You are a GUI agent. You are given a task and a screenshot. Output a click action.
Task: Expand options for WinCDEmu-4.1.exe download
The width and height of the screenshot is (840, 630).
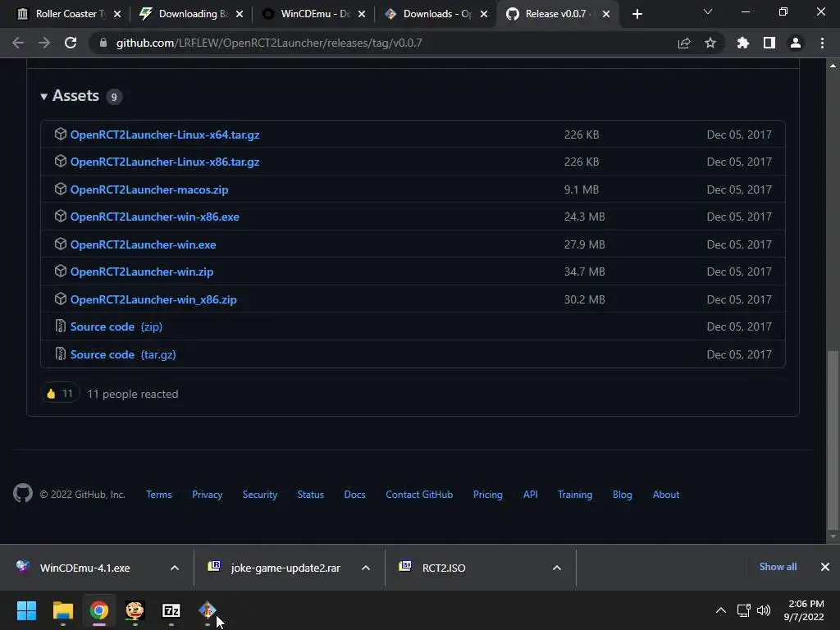(175, 568)
